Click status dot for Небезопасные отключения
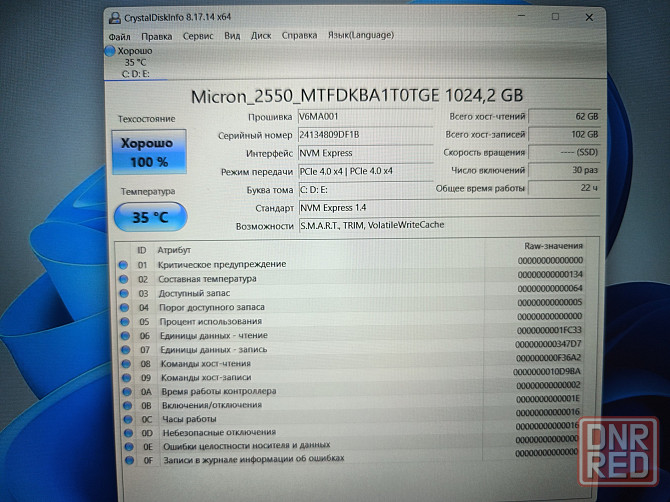The image size is (670, 502). click(128, 433)
